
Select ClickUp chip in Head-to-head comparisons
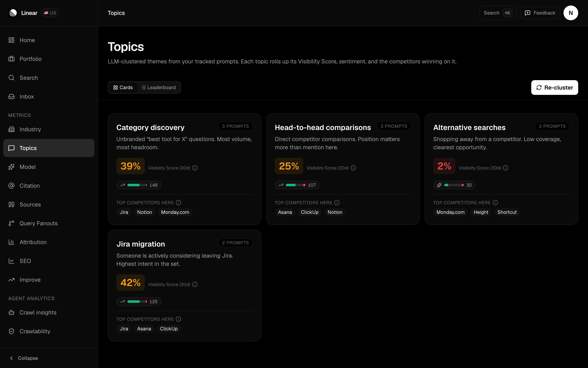(310, 212)
